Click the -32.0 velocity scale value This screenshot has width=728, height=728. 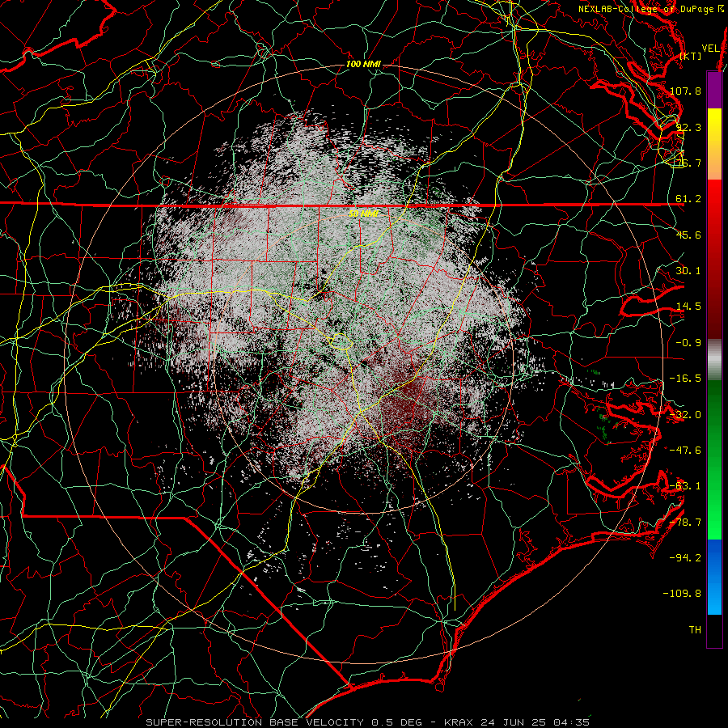click(685, 415)
